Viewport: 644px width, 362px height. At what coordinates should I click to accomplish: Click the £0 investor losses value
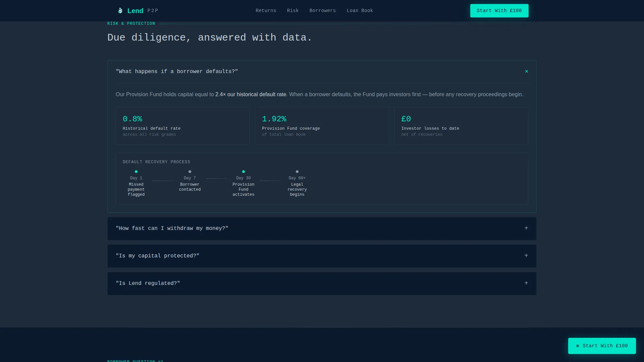[406, 119]
